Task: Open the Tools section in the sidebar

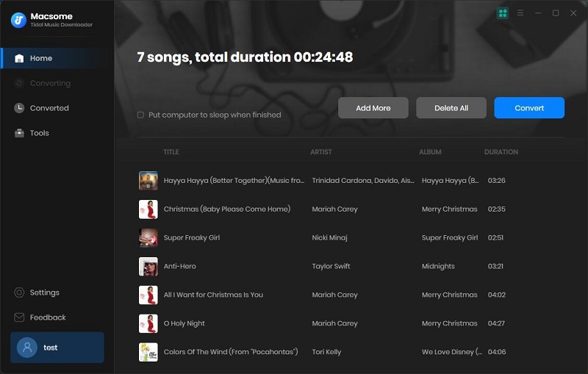Action: tap(57, 133)
